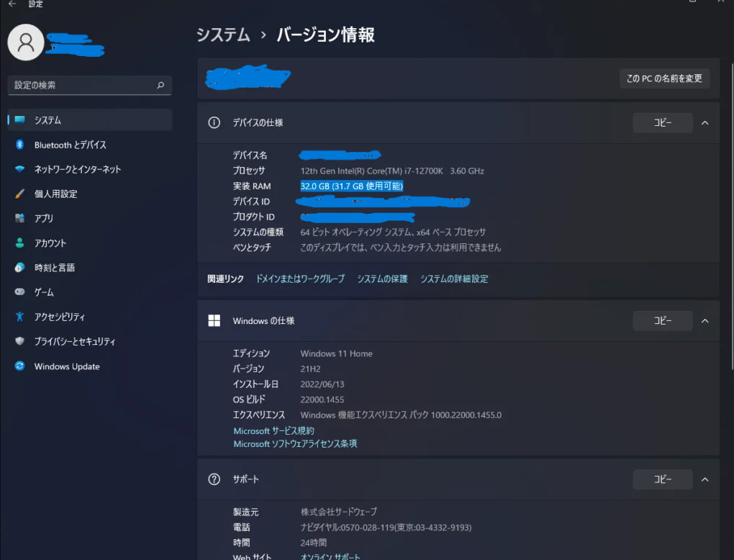
Task: Copy the サポート details
Action: [662, 479]
